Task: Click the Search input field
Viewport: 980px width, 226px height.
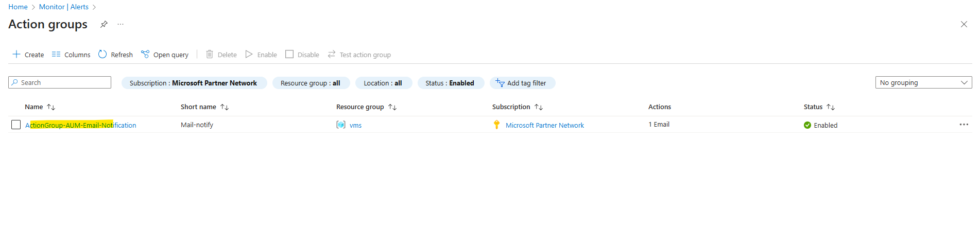Action: (x=60, y=82)
